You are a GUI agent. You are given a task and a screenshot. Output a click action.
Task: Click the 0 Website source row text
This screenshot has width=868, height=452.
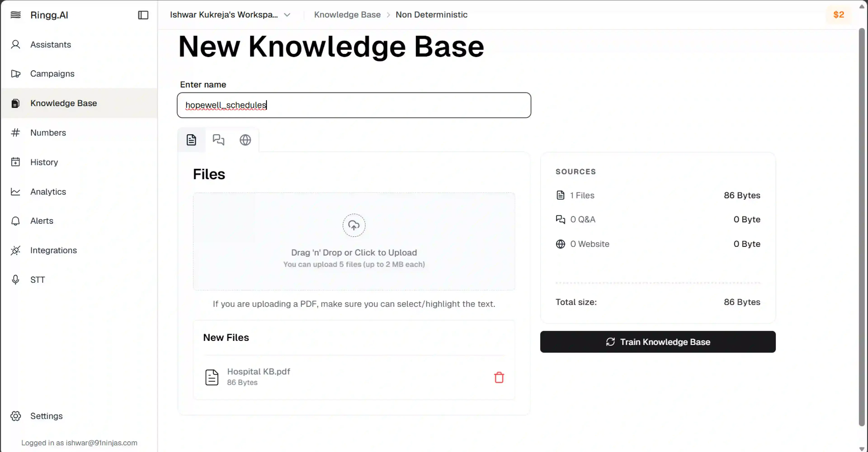click(x=590, y=244)
